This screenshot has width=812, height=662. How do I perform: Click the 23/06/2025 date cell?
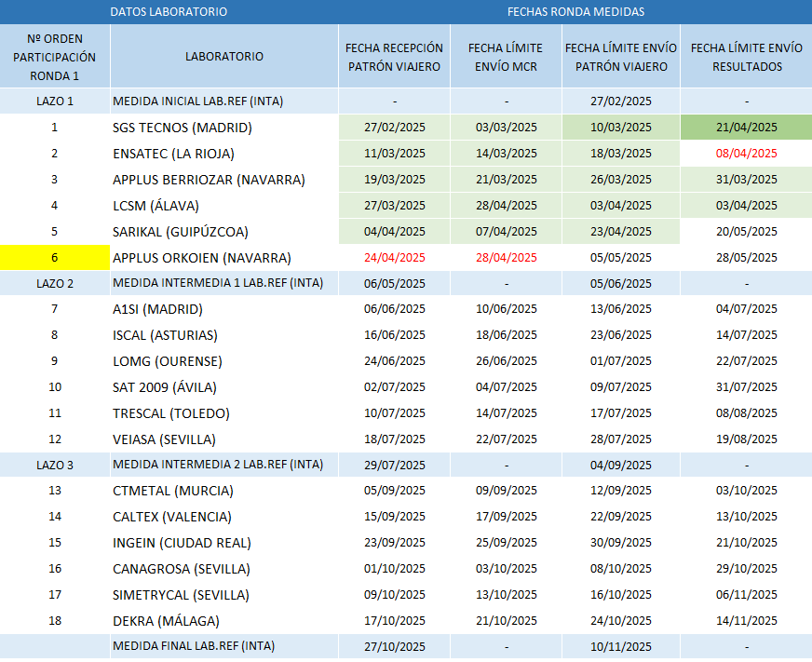[621, 335]
